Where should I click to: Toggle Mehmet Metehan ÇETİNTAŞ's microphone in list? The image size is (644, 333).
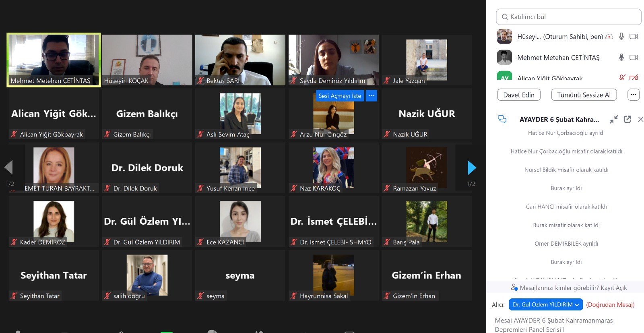tap(621, 58)
